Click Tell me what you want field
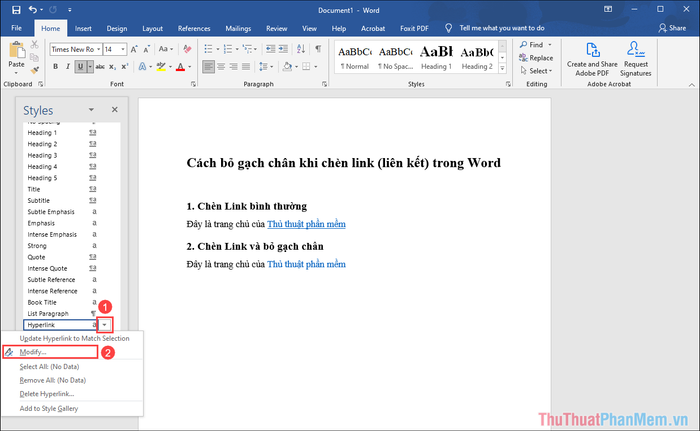Image resolution: width=700 pixels, height=431 pixels. click(502, 28)
